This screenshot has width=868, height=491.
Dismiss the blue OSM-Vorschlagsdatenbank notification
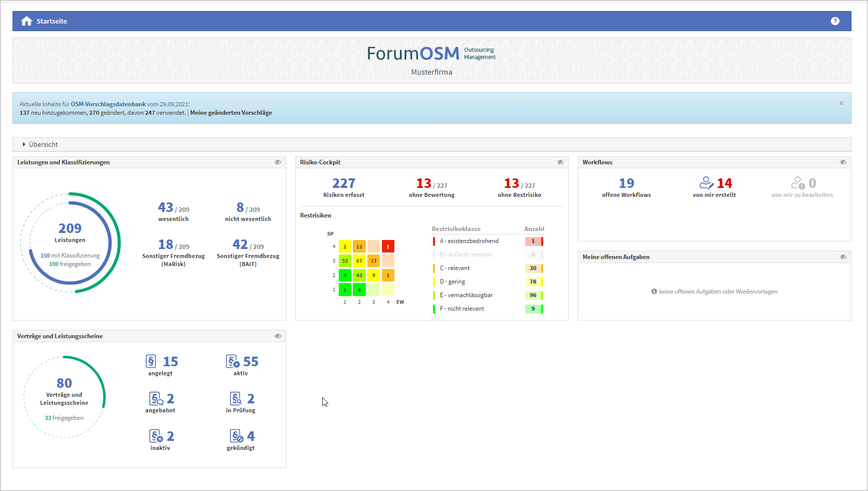(841, 103)
